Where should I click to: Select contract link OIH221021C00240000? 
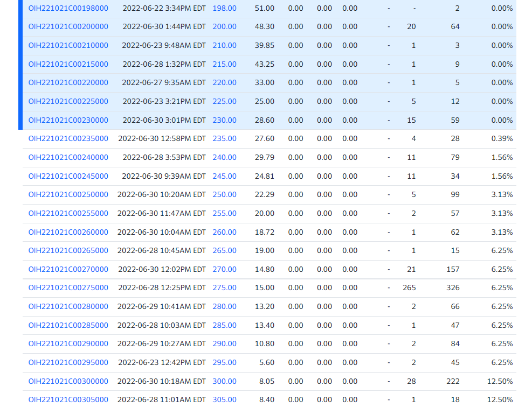click(x=68, y=158)
